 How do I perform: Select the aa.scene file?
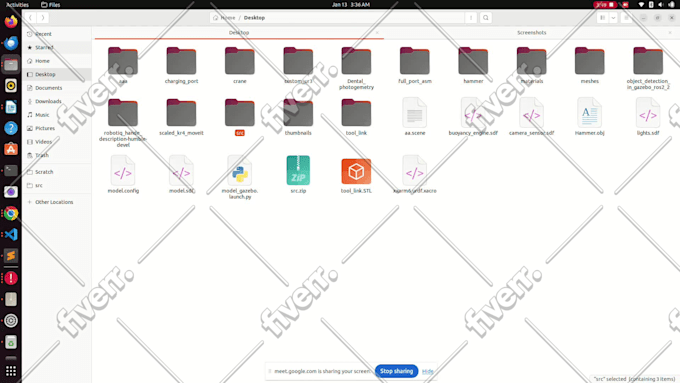(x=415, y=116)
